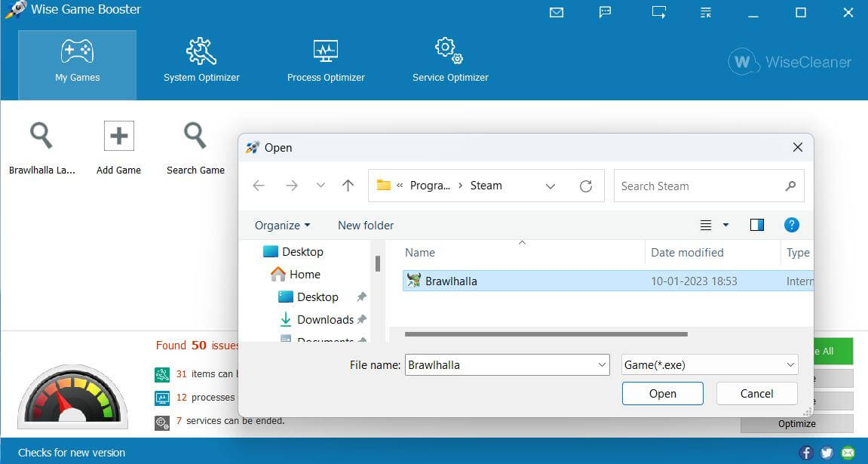Click the icon beside '31 items can'

click(x=161, y=374)
